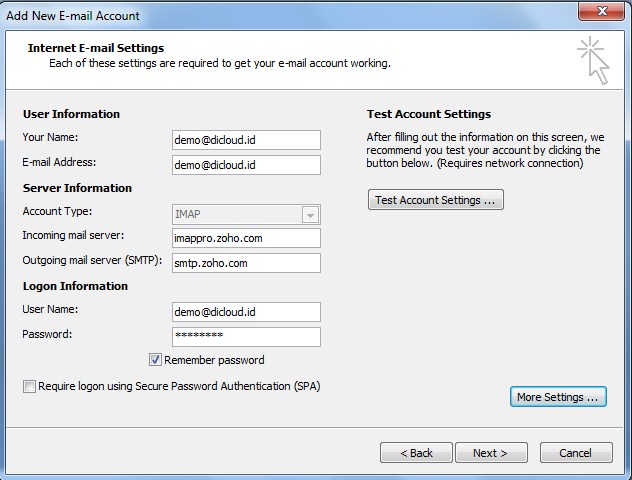The width and height of the screenshot is (632, 480).
Task: Click the Test Account Settings description text
Action: [x=484, y=150]
